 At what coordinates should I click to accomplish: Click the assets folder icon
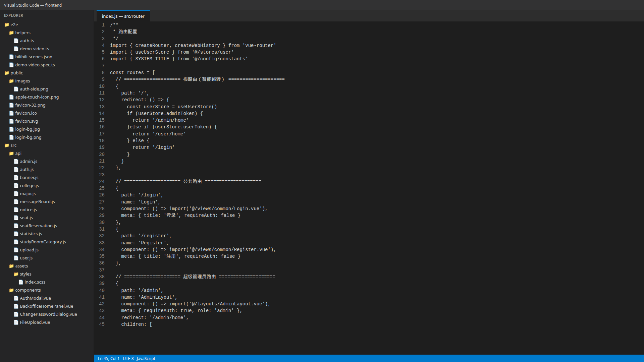pyautogui.click(x=11, y=266)
